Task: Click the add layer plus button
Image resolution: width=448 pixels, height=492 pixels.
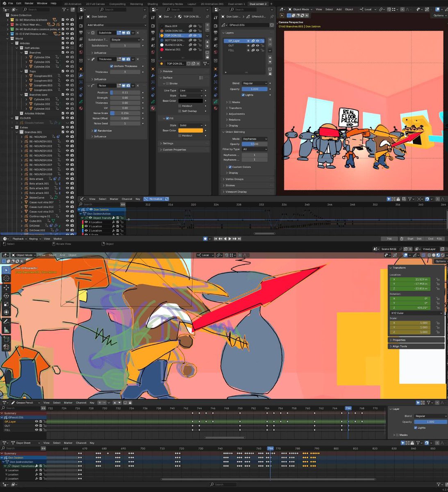Action: (x=270, y=40)
